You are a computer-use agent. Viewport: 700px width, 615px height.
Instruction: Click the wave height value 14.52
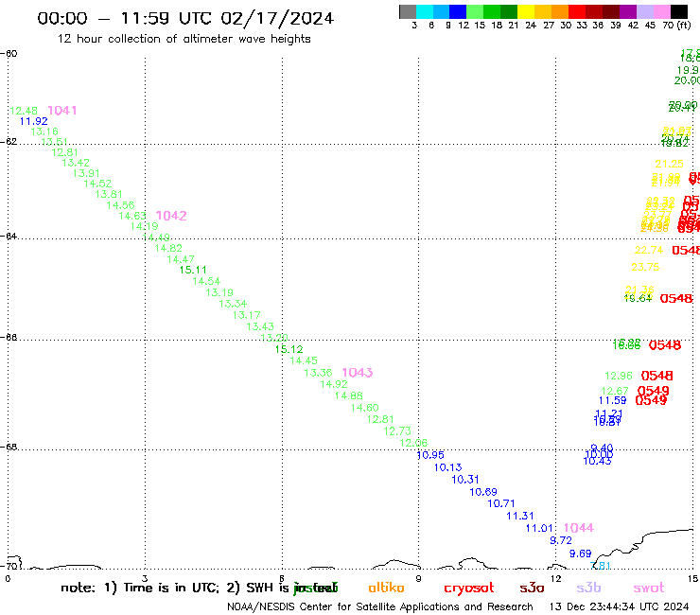click(x=97, y=184)
